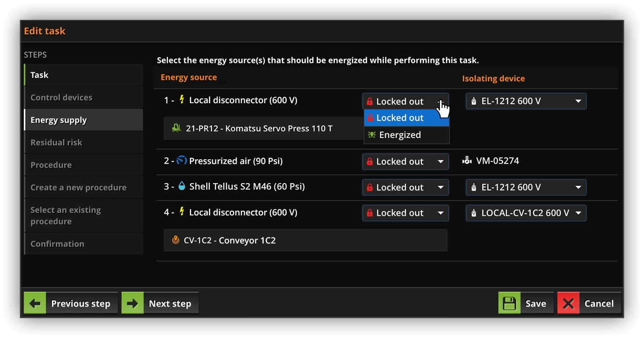The width and height of the screenshot is (644, 338).
Task: Open the status dropdown for source 4 disconnector
Action: click(405, 213)
